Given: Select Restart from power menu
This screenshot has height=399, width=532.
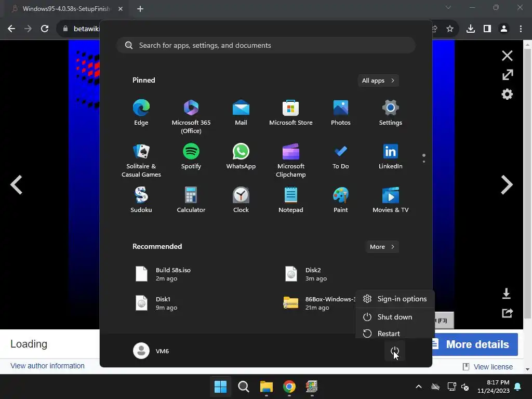Looking at the screenshot, I should coord(395,333).
